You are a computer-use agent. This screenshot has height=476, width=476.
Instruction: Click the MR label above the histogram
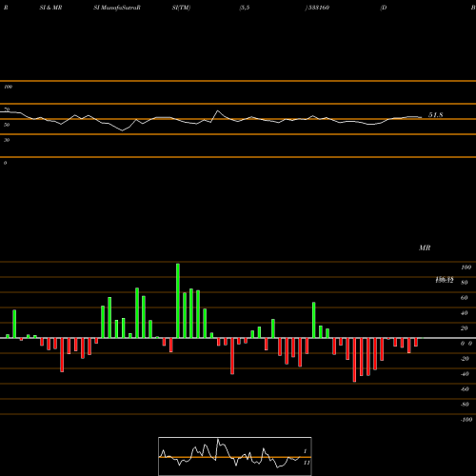(425, 248)
